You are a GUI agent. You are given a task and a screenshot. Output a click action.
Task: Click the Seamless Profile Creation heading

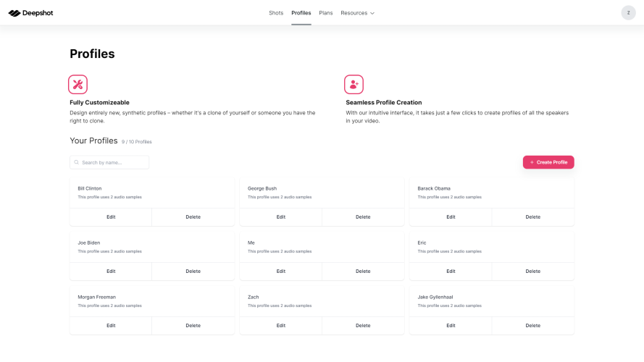[384, 102]
